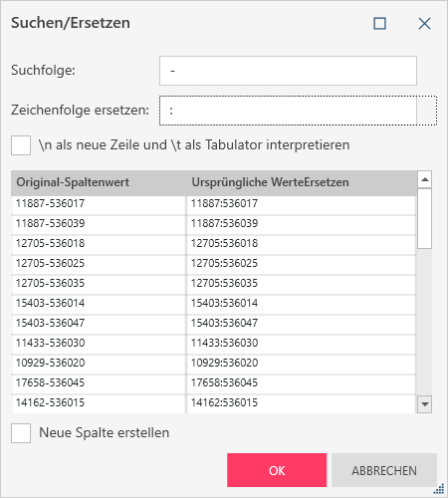Confirm with the OK button
Image resolution: width=448 pixels, height=498 pixels.
[x=277, y=470]
